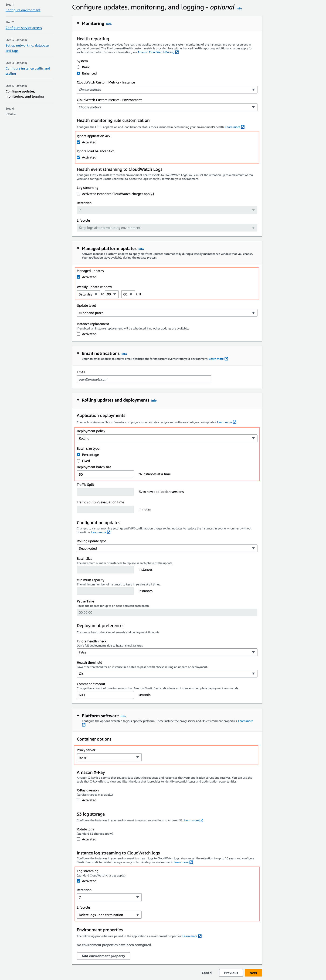This screenshot has width=326, height=980.
Task: Click the Email address input field
Action: coord(144,379)
